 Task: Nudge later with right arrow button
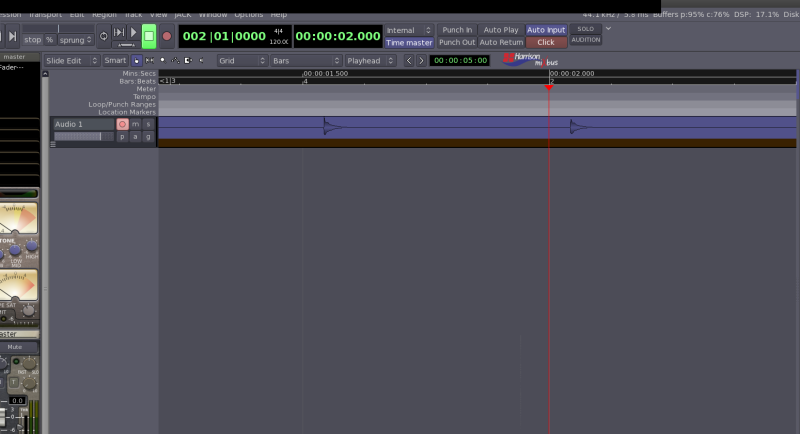point(421,61)
